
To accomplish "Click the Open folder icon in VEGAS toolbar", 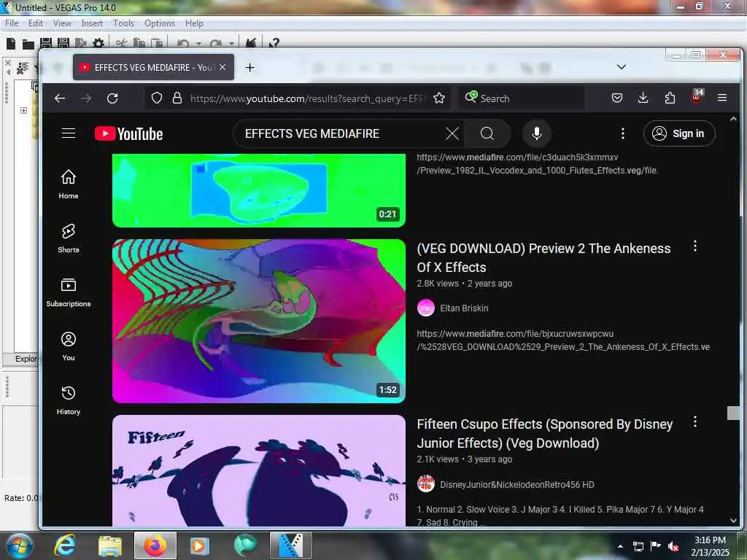I will pyautogui.click(x=28, y=44).
